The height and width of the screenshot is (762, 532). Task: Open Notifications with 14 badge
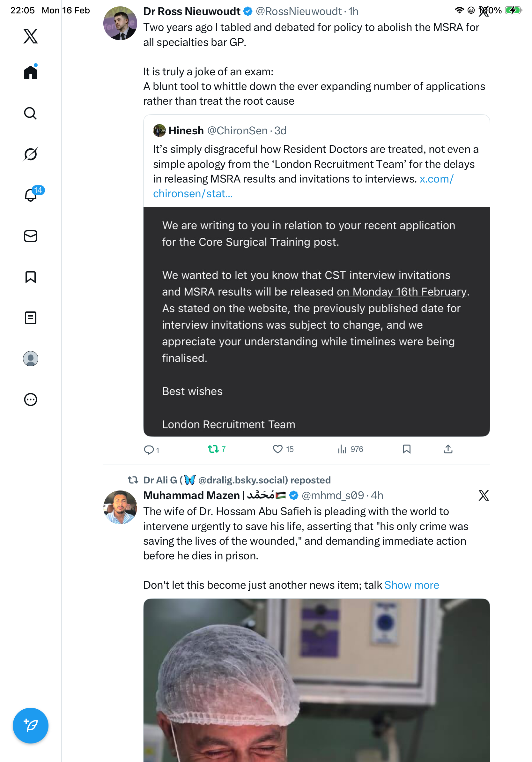pyautogui.click(x=31, y=195)
